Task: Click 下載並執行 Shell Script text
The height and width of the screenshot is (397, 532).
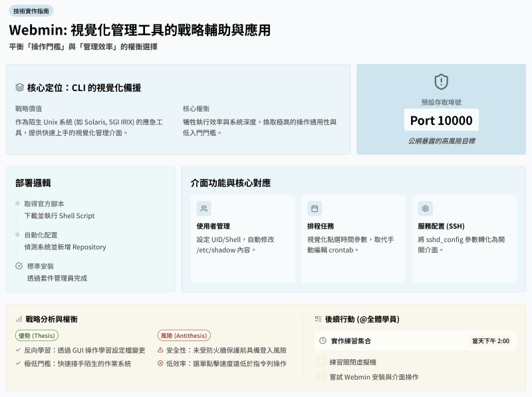Action: [x=59, y=216]
